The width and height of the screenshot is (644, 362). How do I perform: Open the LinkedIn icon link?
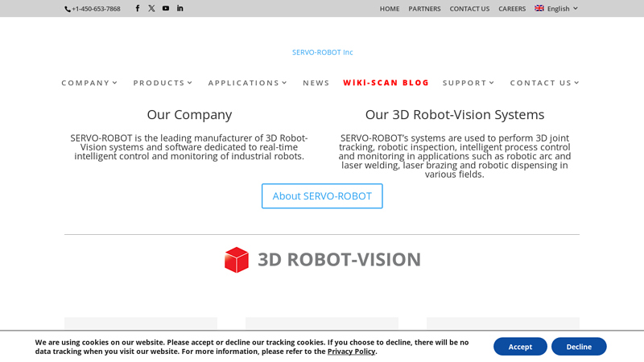pyautogui.click(x=180, y=8)
